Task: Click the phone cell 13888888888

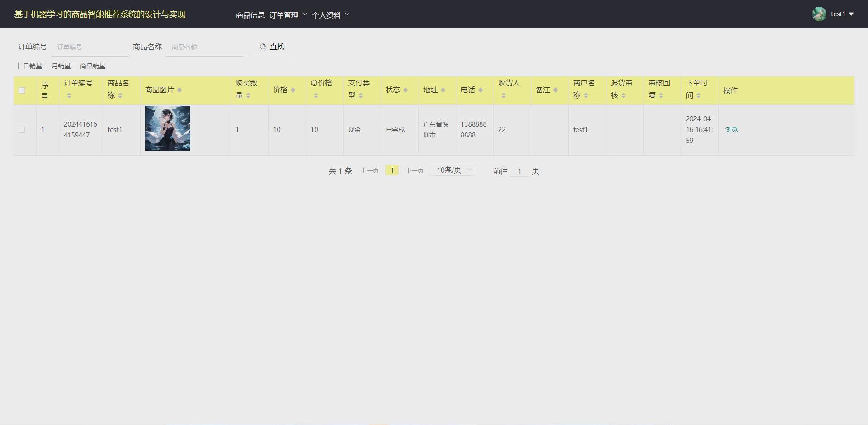Action: 474,130
